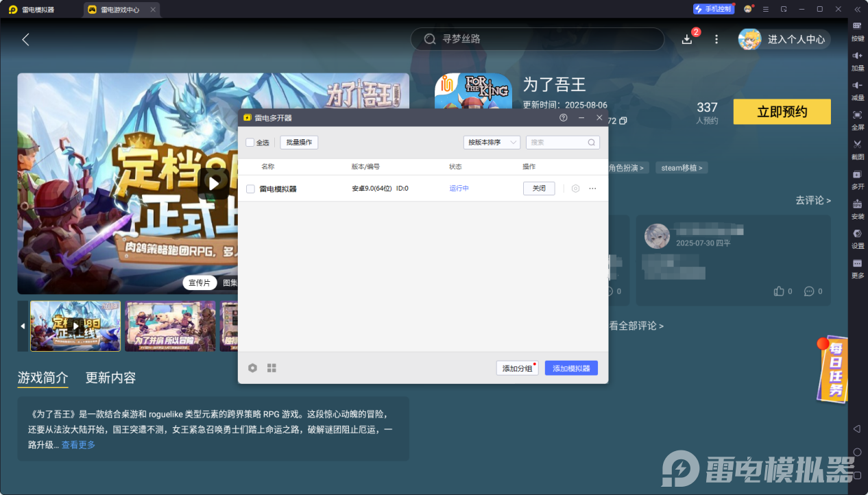Click the 角色扮演 tag

pyautogui.click(x=628, y=168)
